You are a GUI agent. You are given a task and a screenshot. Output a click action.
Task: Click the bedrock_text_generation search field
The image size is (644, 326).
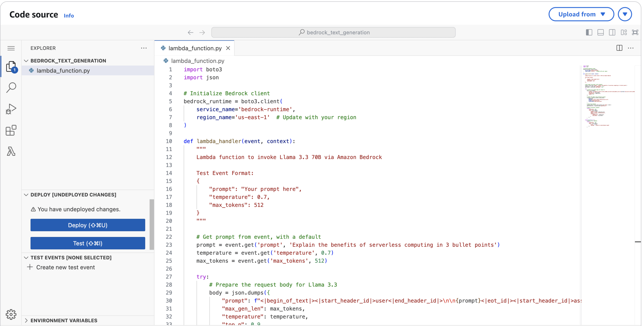(333, 32)
